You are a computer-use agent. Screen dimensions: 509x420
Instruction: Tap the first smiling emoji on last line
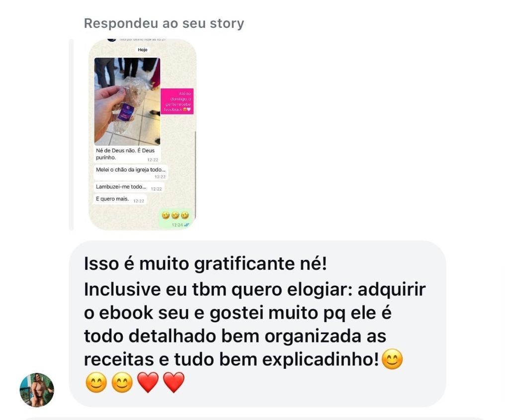pos(96,382)
